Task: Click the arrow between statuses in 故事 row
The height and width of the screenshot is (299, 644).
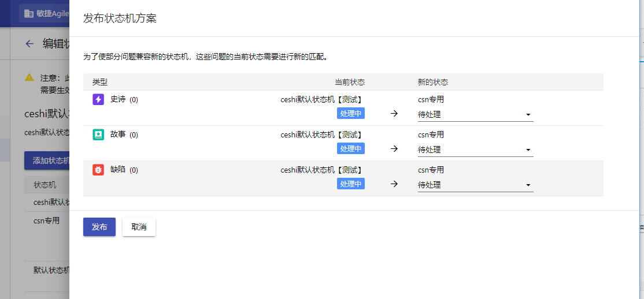Action: pyautogui.click(x=394, y=148)
